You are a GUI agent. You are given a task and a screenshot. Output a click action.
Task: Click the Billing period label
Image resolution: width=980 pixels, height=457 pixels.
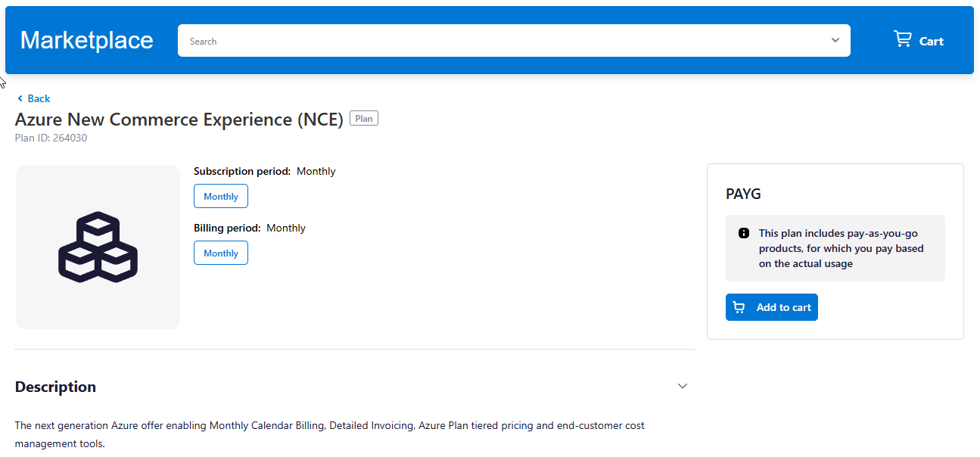pyautogui.click(x=227, y=228)
